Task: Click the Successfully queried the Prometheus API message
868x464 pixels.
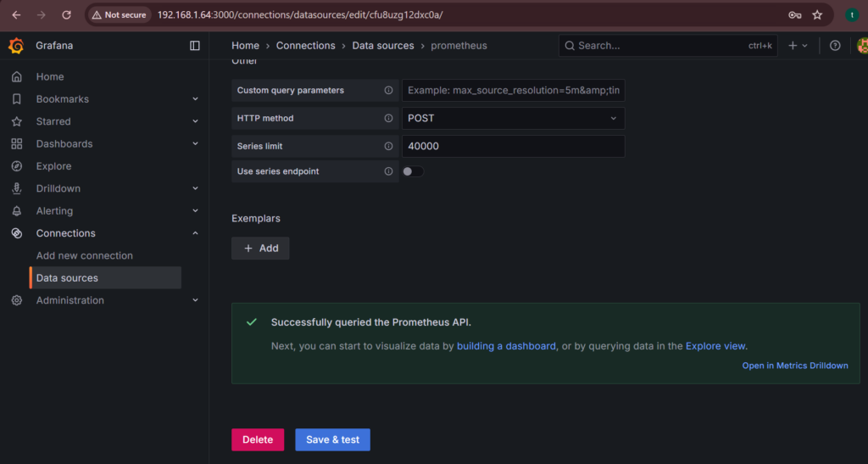Action: (371, 322)
